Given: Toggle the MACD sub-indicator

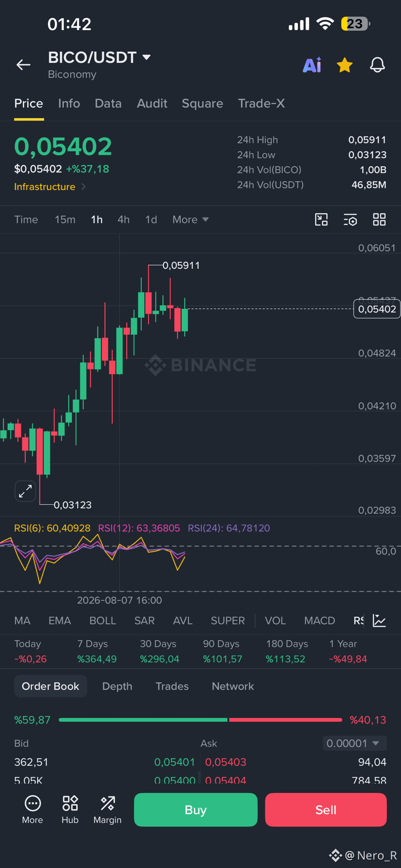Looking at the screenshot, I should (320, 620).
